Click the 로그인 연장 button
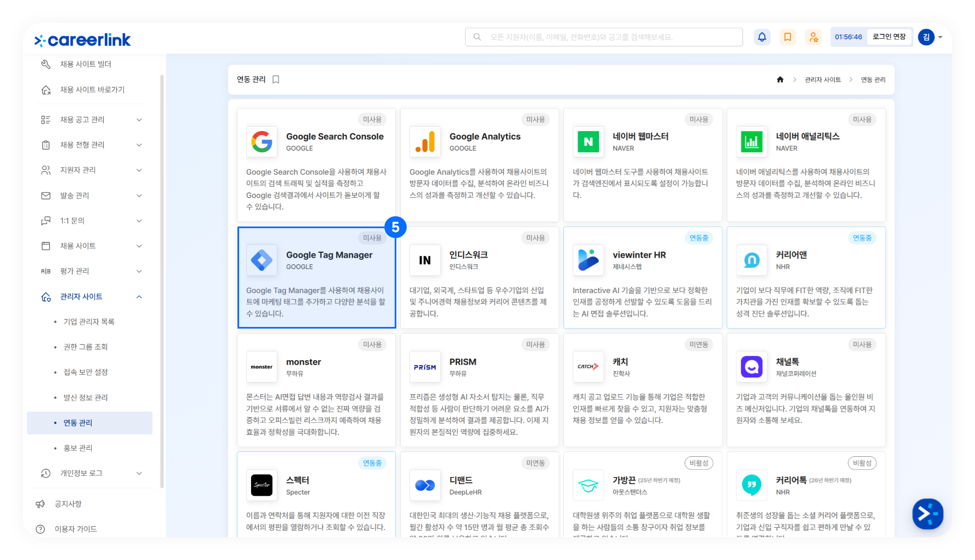 pos(889,37)
